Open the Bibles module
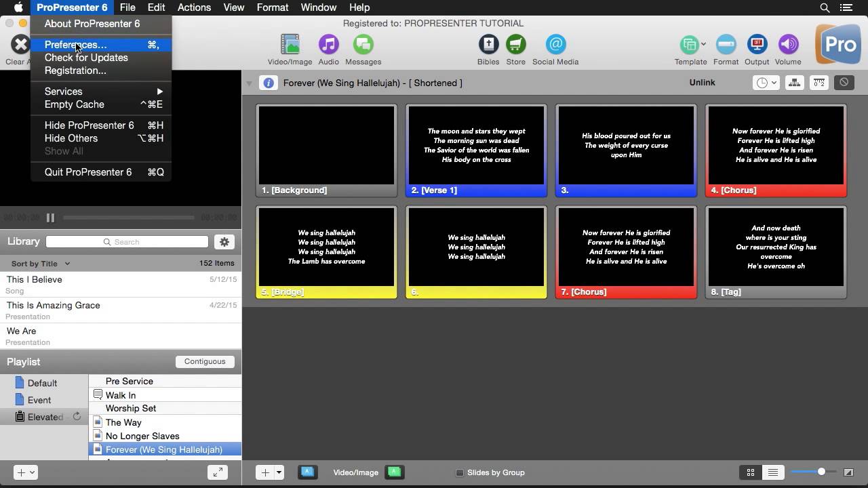Viewport: 868px width, 488px height. click(488, 45)
